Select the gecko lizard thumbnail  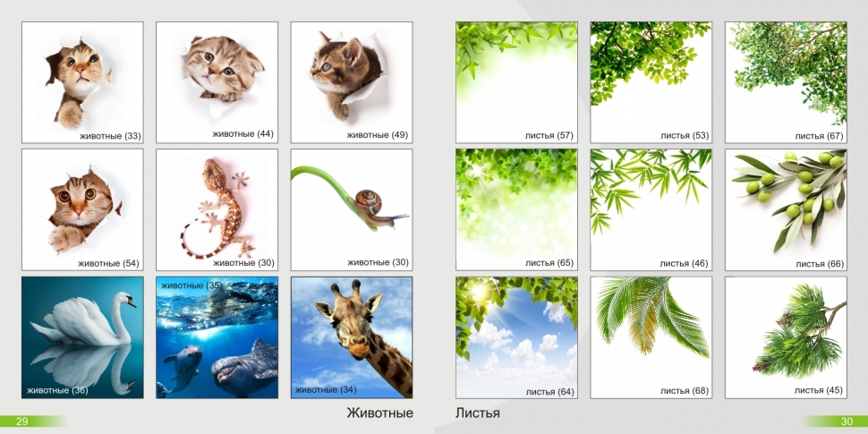pos(217,209)
